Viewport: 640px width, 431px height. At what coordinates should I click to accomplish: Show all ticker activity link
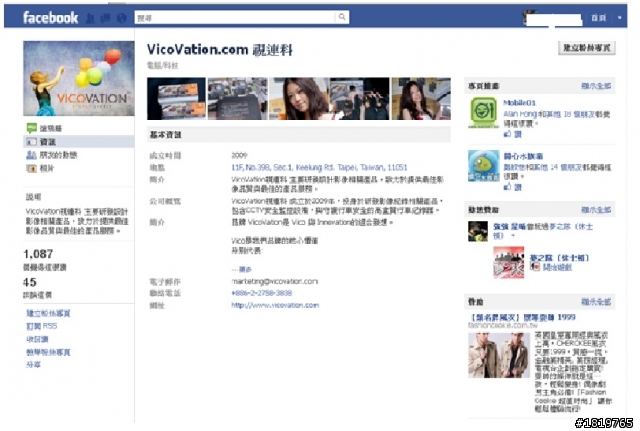coord(596,210)
